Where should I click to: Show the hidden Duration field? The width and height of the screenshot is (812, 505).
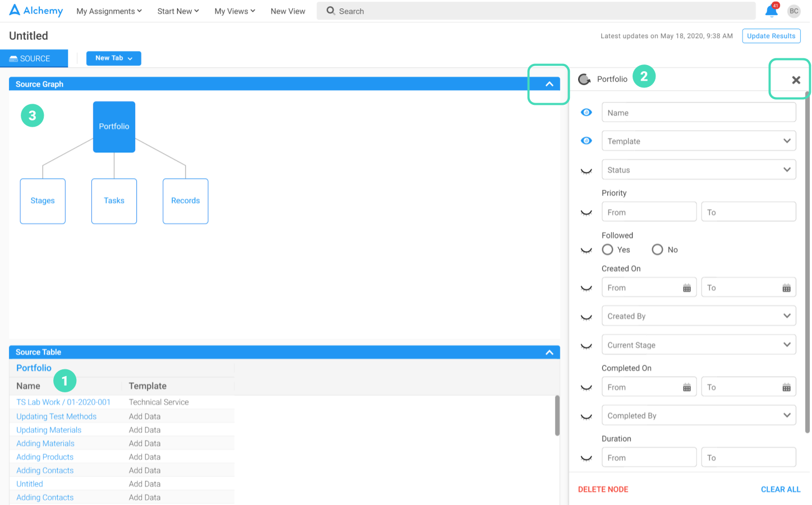(587, 458)
